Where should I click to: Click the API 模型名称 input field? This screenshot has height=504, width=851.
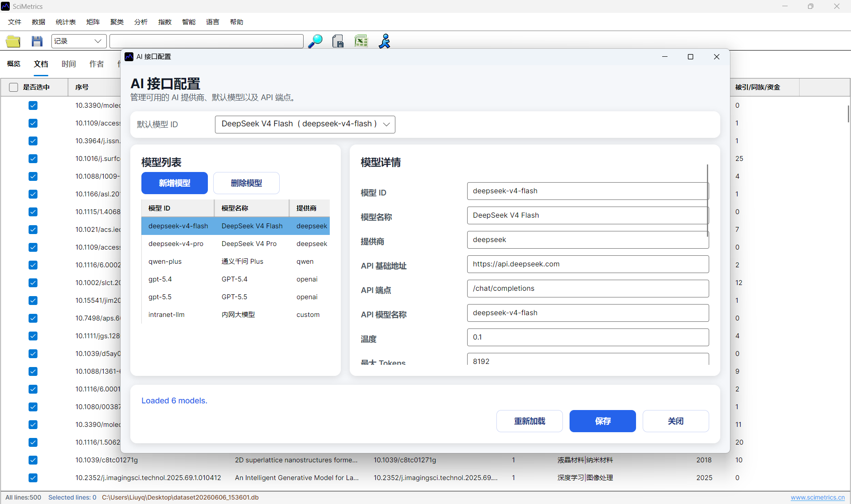tap(588, 313)
